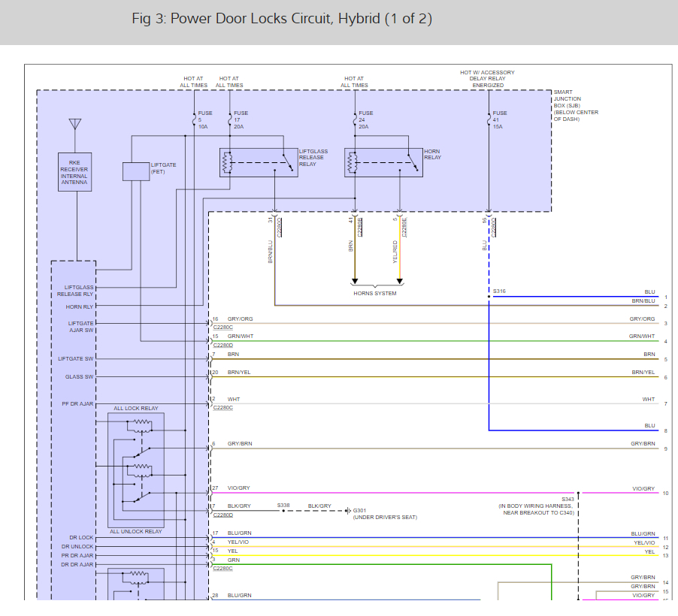Select the All Lock Relay coil symbol
678x616 pixels.
click(140, 426)
